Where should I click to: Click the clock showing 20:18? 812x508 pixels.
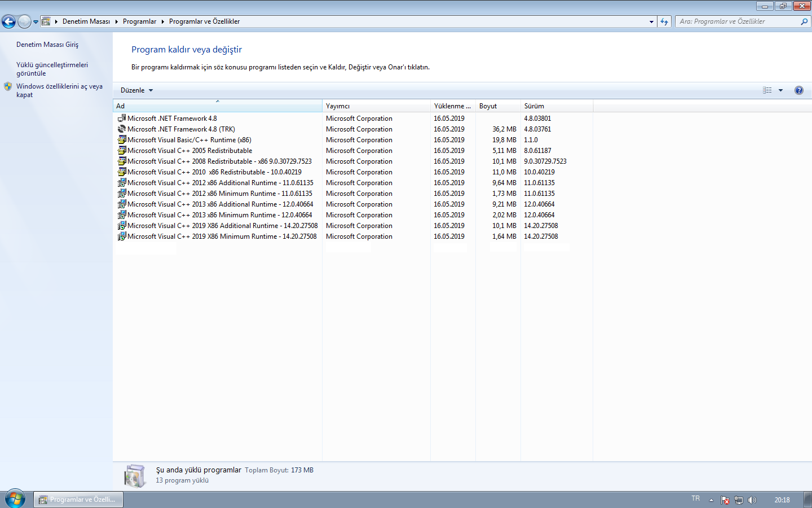click(x=782, y=500)
